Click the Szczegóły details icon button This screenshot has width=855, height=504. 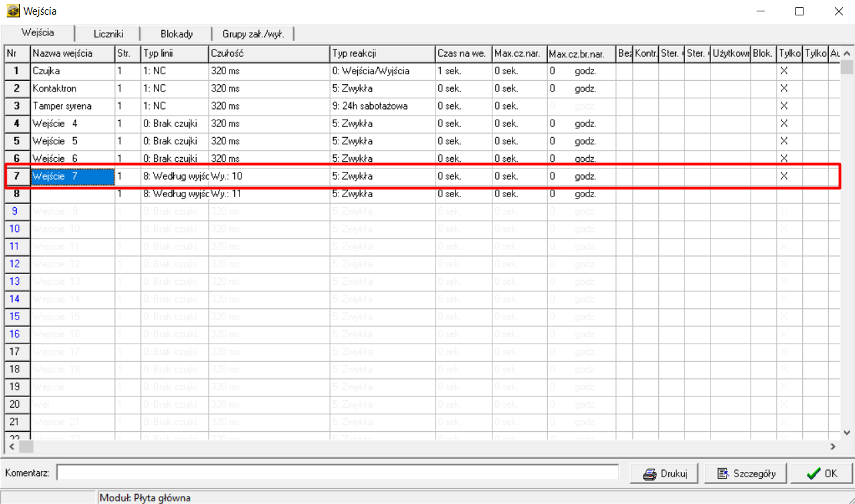(723, 474)
